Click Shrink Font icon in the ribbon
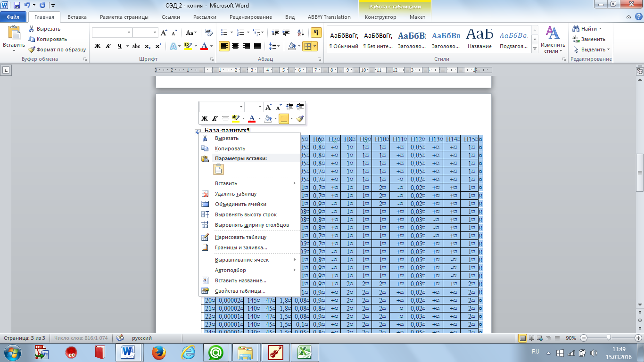This screenshot has width=644, height=362. click(174, 33)
